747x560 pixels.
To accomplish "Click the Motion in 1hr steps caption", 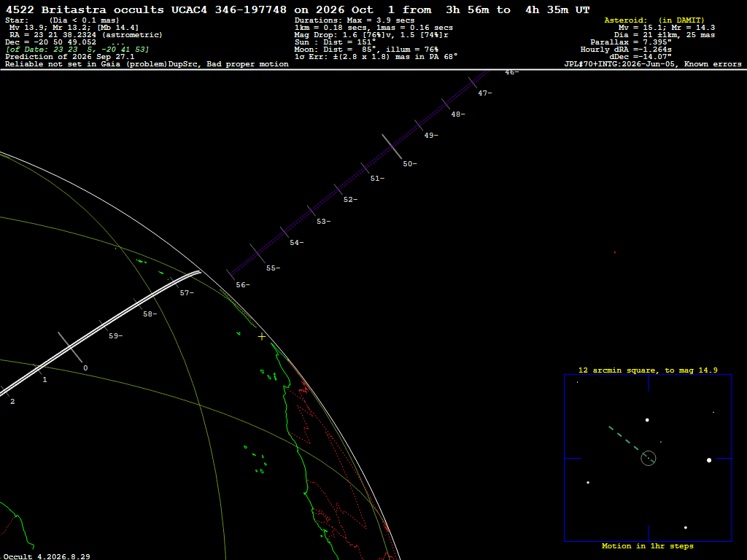I will coord(648,545).
